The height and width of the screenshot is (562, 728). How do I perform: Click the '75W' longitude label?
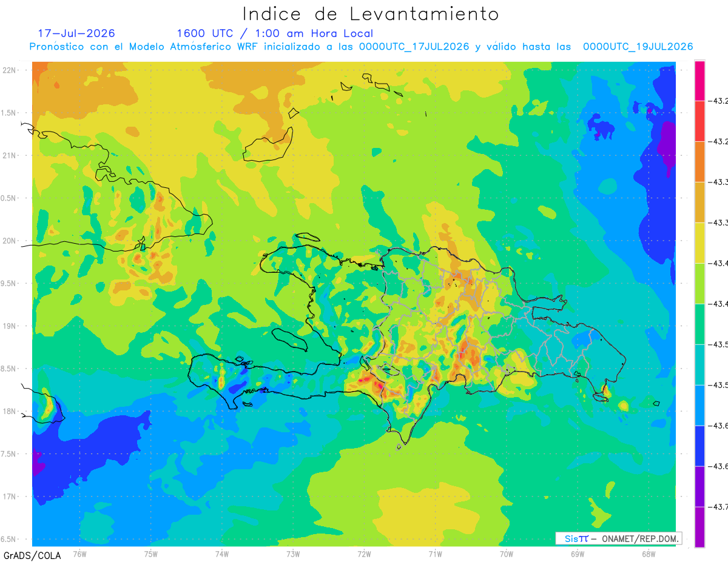151,554
